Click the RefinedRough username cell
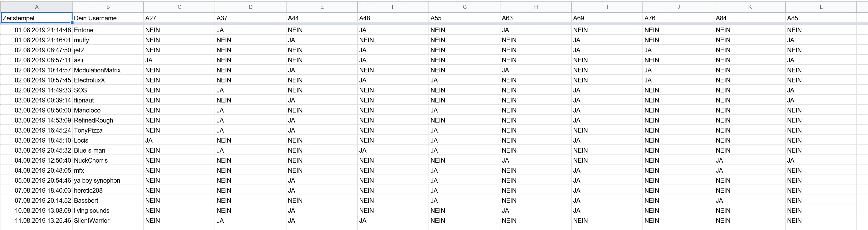This screenshot has width=868, height=230. 108,120
